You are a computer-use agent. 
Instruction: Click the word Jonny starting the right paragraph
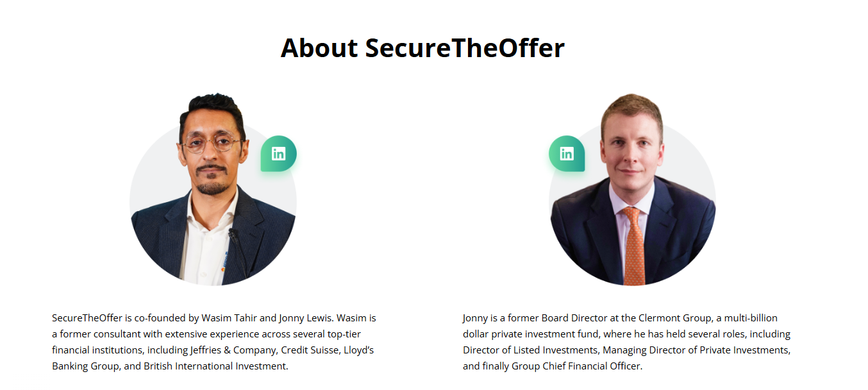(475, 318)
